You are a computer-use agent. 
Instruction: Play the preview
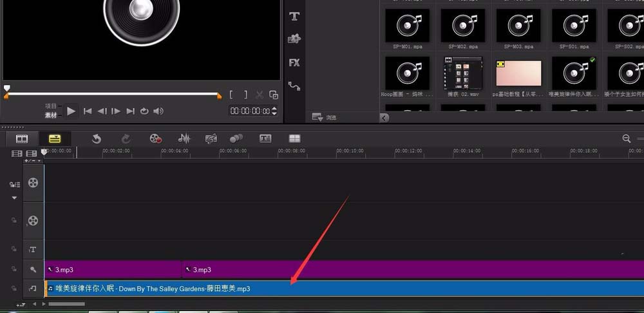point(71,111)
